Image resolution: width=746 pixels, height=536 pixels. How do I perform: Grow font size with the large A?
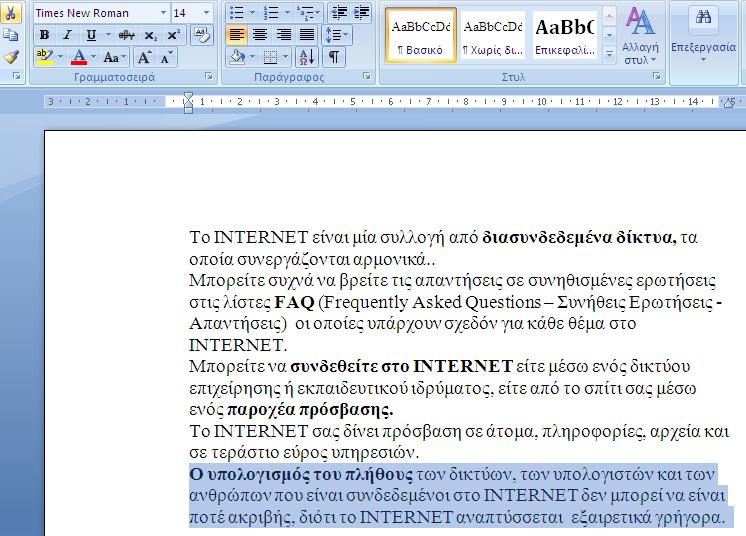coord(144,58)
